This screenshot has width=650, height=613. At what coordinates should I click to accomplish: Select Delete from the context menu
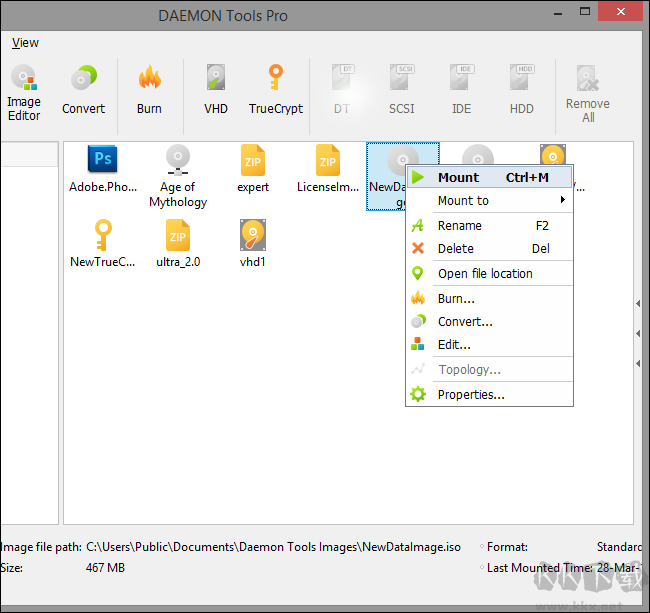pos(455,249)
